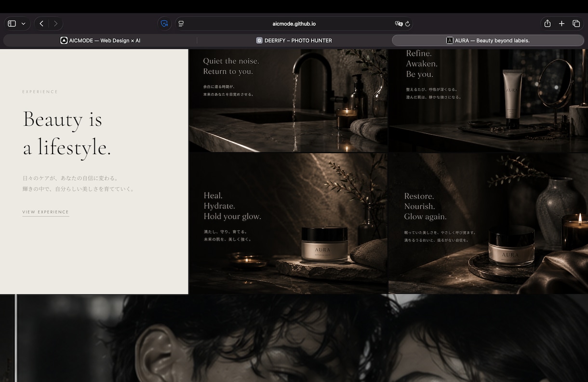The width and height of the screenshot is (588, 382).
Task: Open the translate page icon
Action: pyautogui.click(x=399, y=24)
